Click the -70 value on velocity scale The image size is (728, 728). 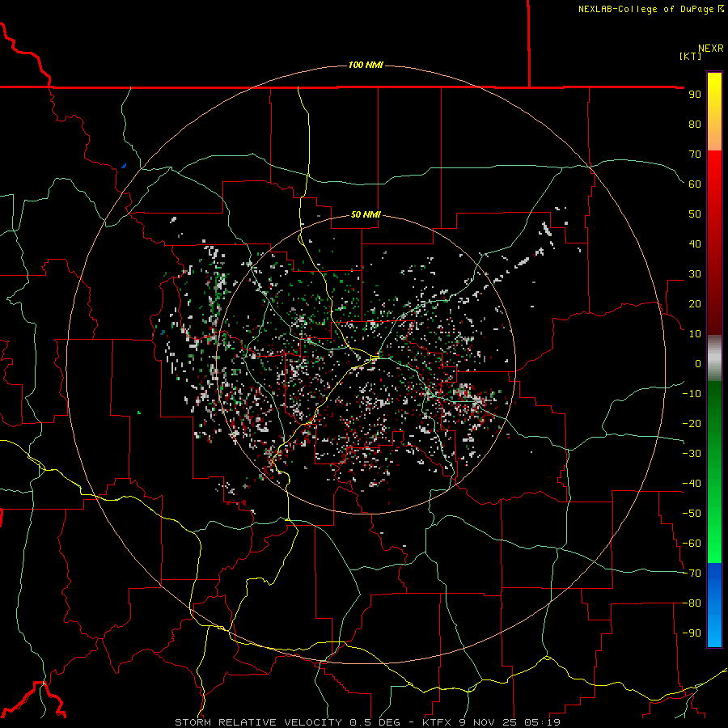point(692,574)
